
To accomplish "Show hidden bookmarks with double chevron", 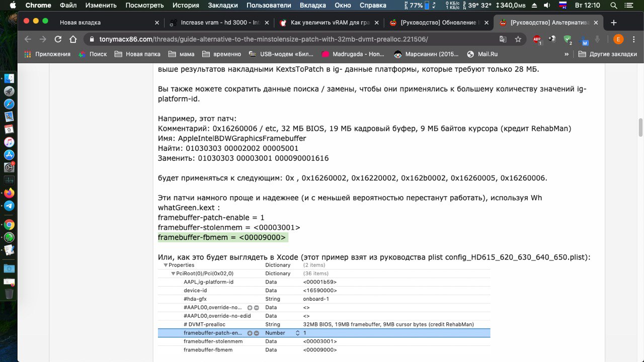I will (x=567, y=54).
